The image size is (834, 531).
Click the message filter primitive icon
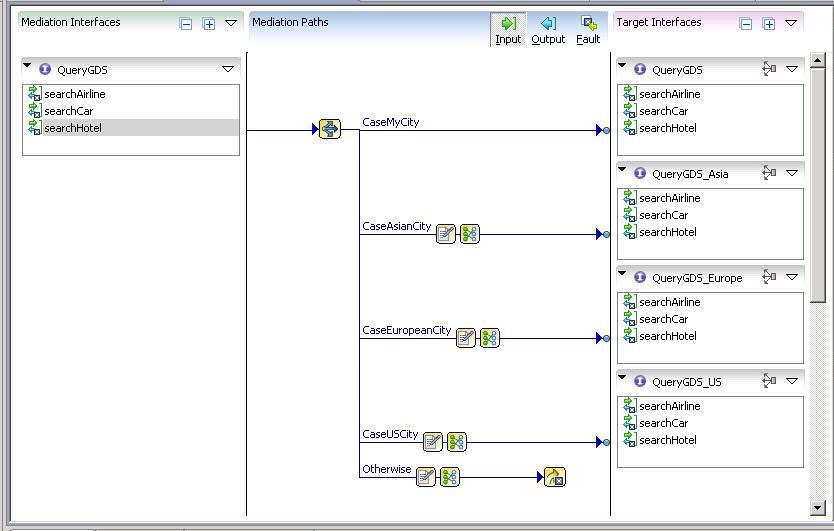tap(330, 129)
